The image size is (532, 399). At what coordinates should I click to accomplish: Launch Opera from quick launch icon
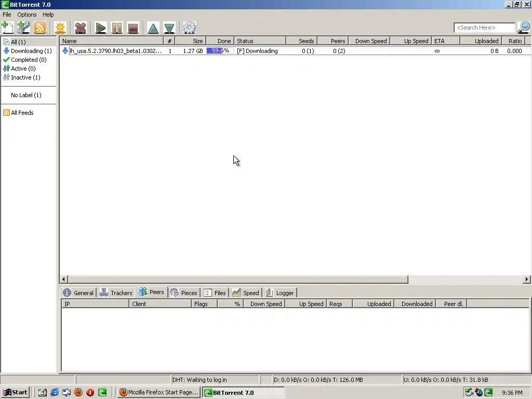90,392
